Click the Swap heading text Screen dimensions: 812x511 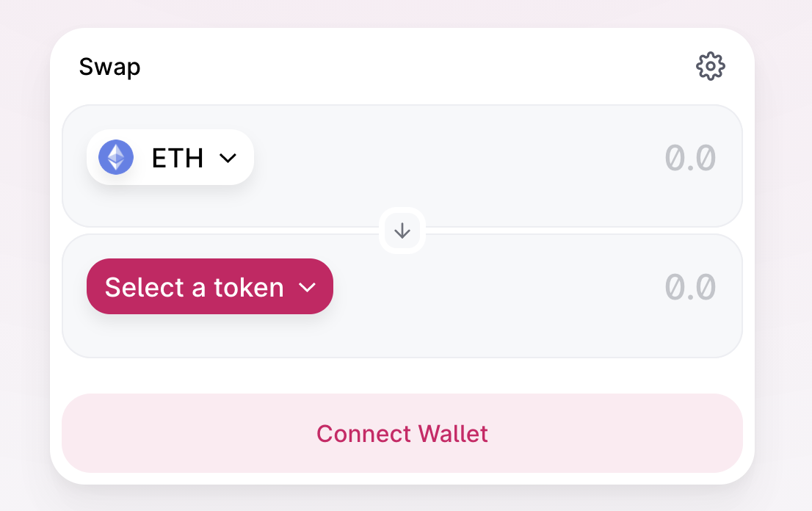coord(109,68)
